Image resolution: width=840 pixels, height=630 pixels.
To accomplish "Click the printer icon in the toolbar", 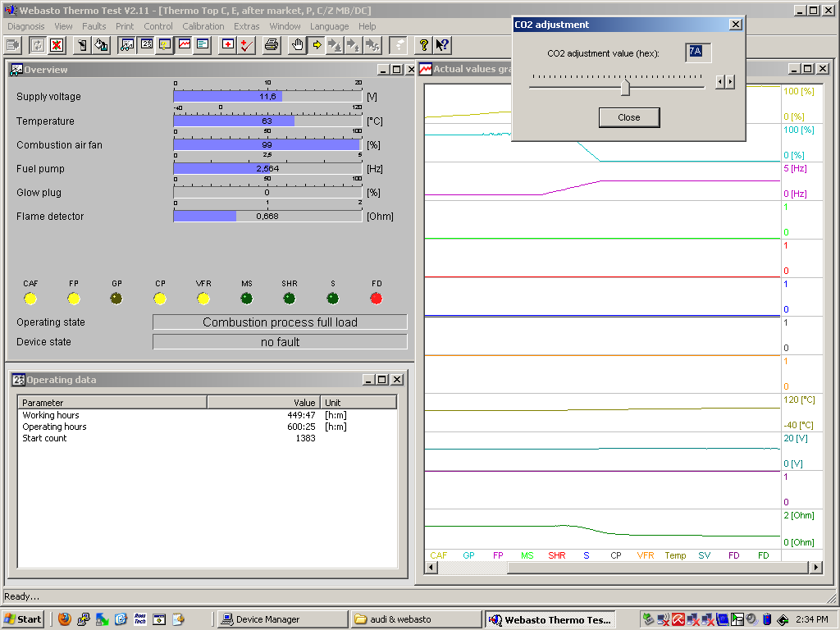I will [272, 44].
